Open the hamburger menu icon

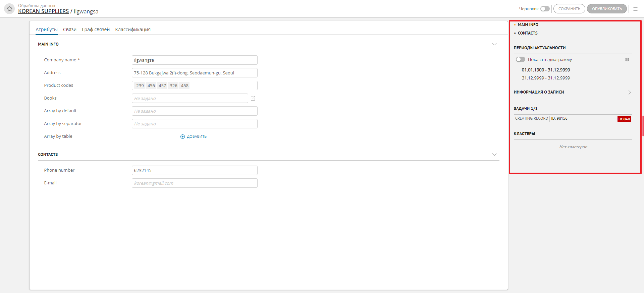pos(635,9)
